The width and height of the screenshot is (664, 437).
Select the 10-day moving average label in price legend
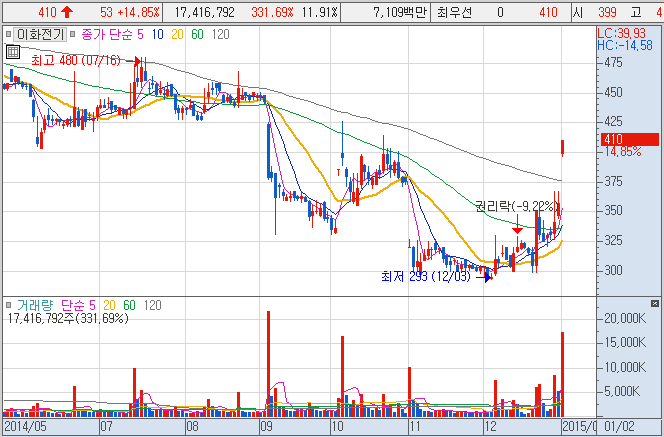coord(158,34)
